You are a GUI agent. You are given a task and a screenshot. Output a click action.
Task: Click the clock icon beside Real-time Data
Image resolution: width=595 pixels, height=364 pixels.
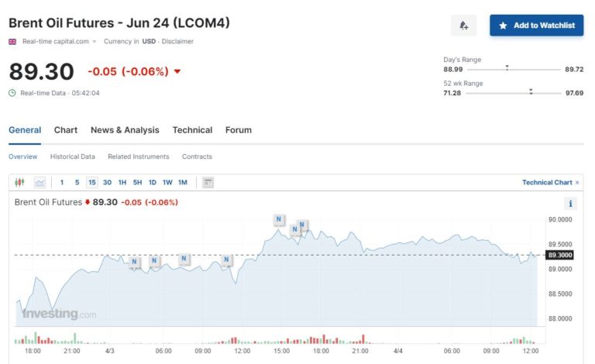(x=12, y=93)
